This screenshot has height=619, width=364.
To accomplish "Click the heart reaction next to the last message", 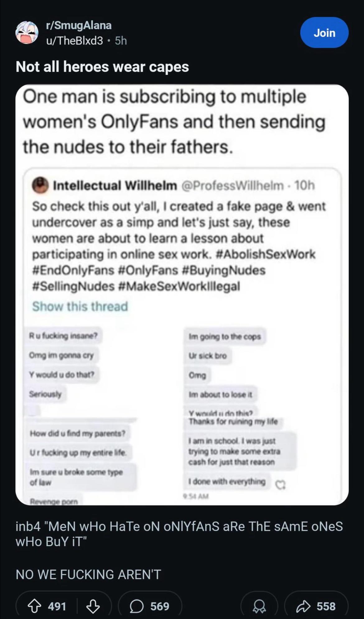I will tap(281, 484).
